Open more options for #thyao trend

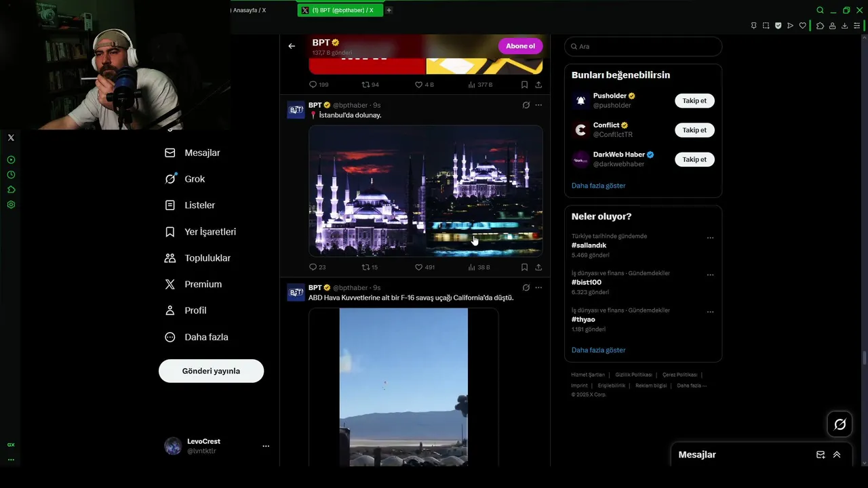(x=710, y=312)
